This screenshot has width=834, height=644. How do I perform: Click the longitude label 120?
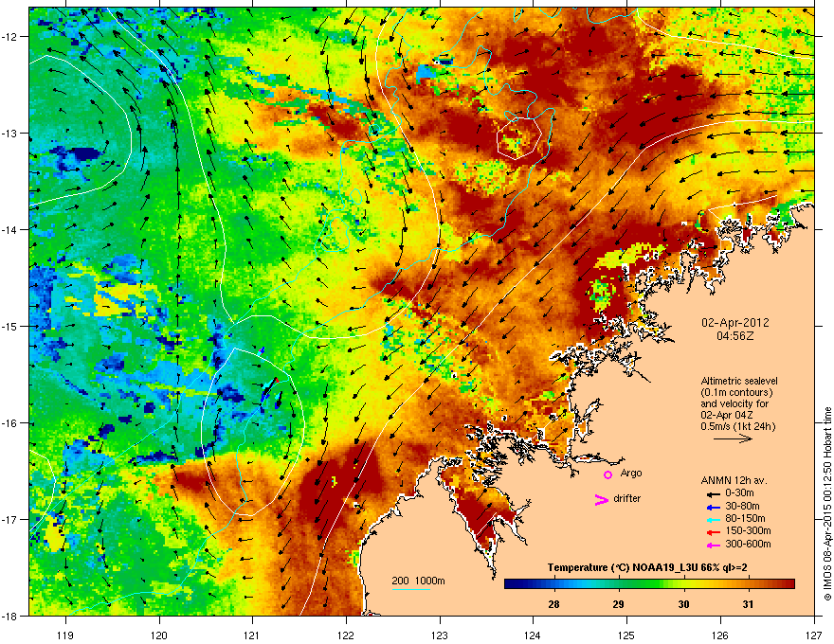point(159,635)
